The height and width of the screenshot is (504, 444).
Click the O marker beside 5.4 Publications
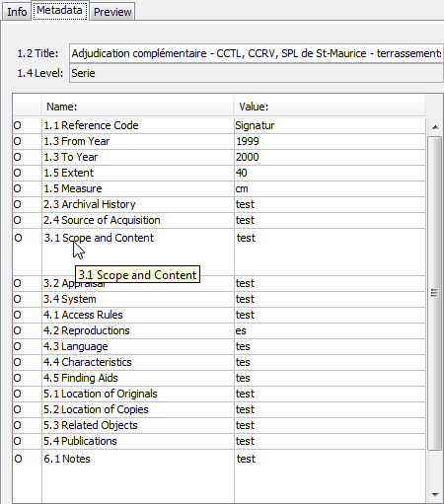pos(18,441)
